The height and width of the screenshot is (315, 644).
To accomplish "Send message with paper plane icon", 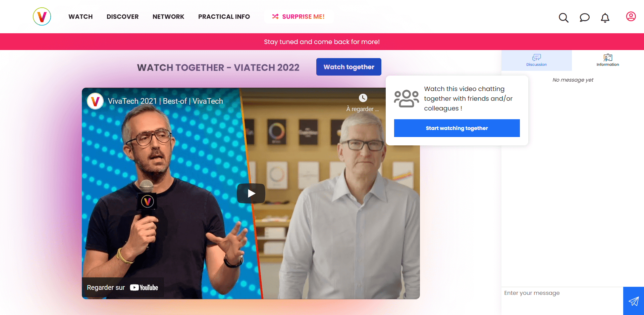I will pos(634,301).
